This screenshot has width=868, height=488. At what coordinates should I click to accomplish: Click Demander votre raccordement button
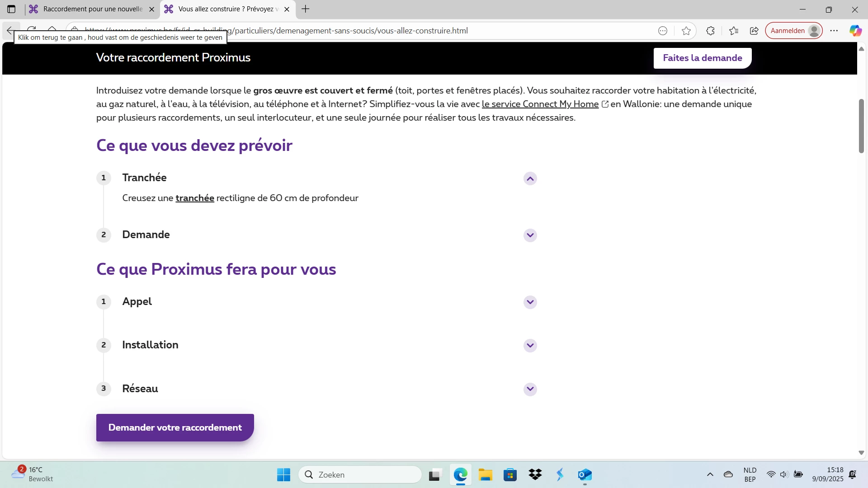point(175,427)
